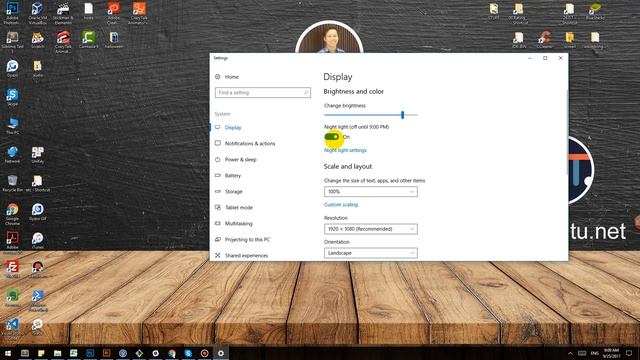The height and width of the screenshot is (360, 640).
Task: Select the Skype desktop icon
Action: point(12,98)
